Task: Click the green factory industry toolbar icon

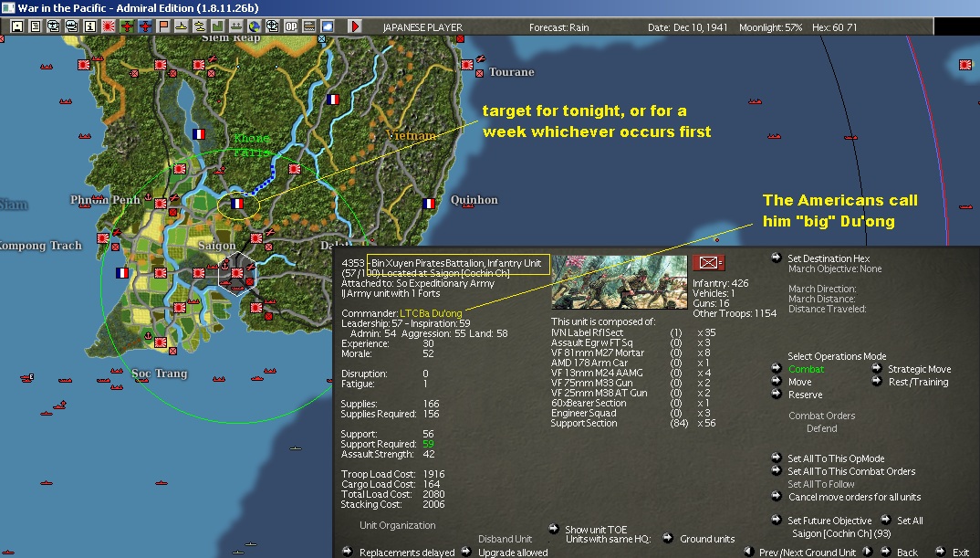Action: [x=217, y=26]
